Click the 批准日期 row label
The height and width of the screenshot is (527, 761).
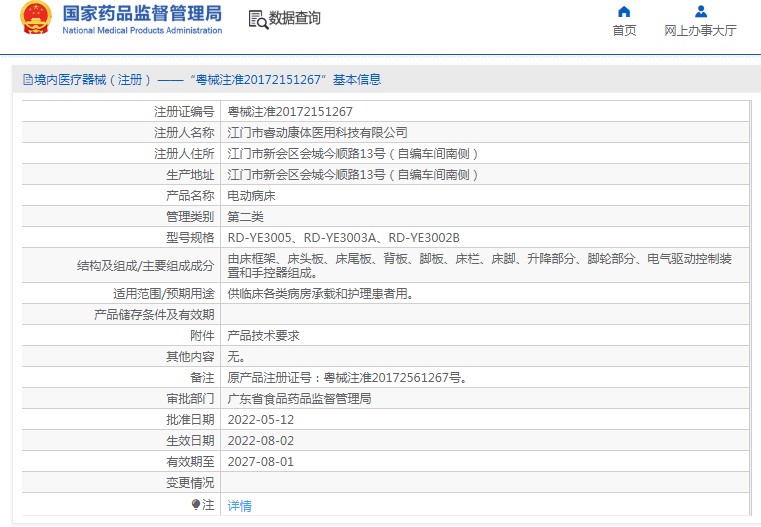[x=190, y=420]
